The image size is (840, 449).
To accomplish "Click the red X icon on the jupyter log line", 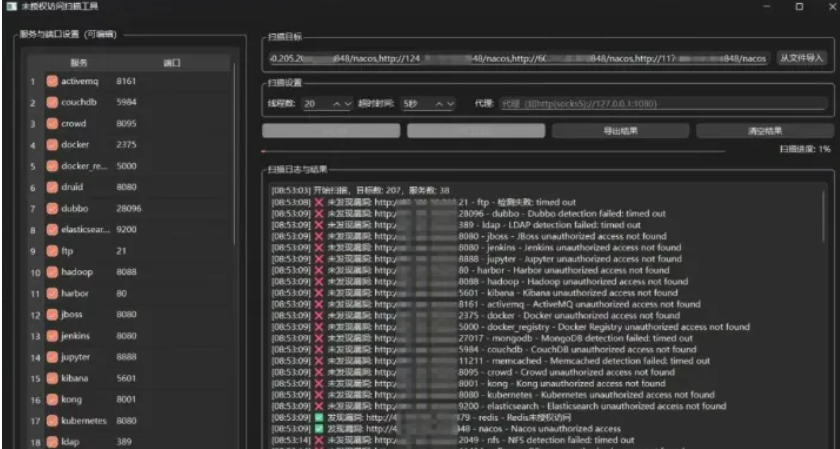I will [319, 259].
